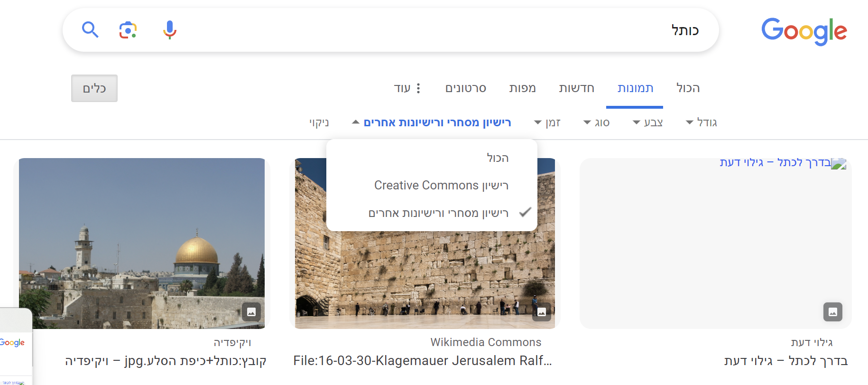The height and width of the screenshot is (385, 868).
Task: Select the הכול option in license dropdown
Action: [x=497, y=158]
